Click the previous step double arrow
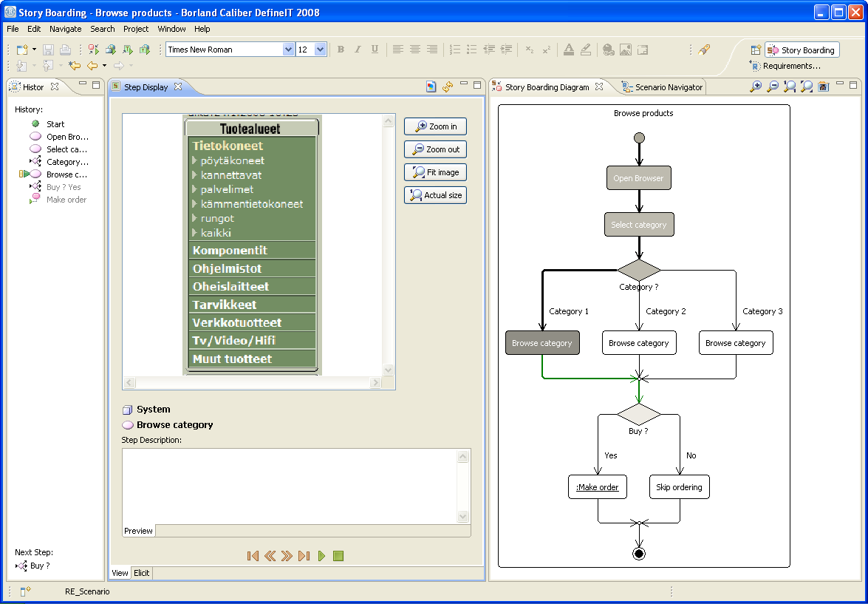Viewport: 868px width, 604px height. click(270, 556)
